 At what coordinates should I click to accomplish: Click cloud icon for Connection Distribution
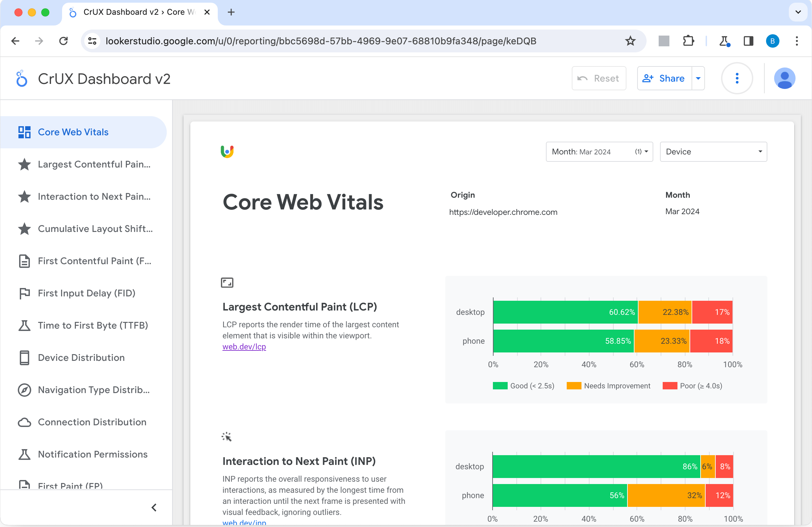(x=24, y=422)
